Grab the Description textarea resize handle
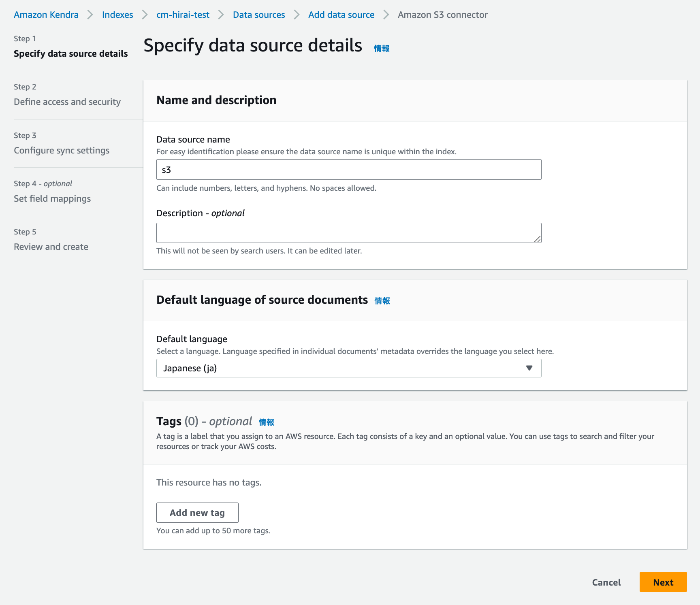 click(538, 239)
